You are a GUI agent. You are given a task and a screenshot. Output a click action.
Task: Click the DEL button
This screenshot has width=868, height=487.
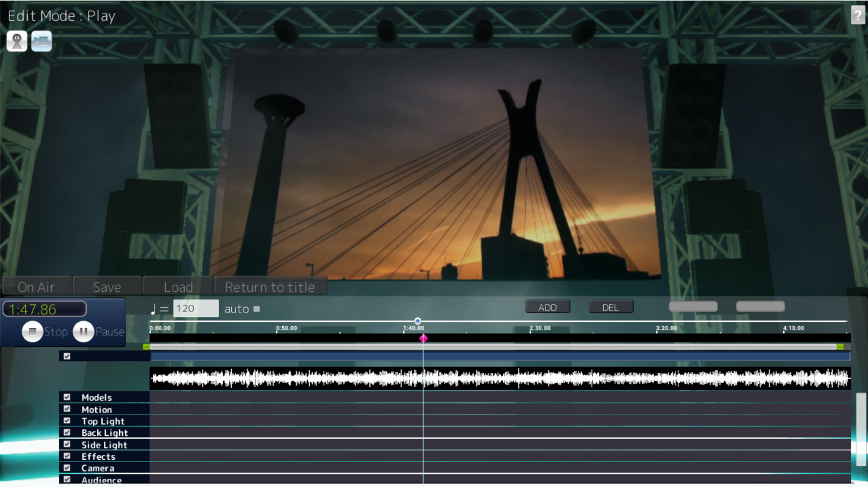[x=610, y=307]
